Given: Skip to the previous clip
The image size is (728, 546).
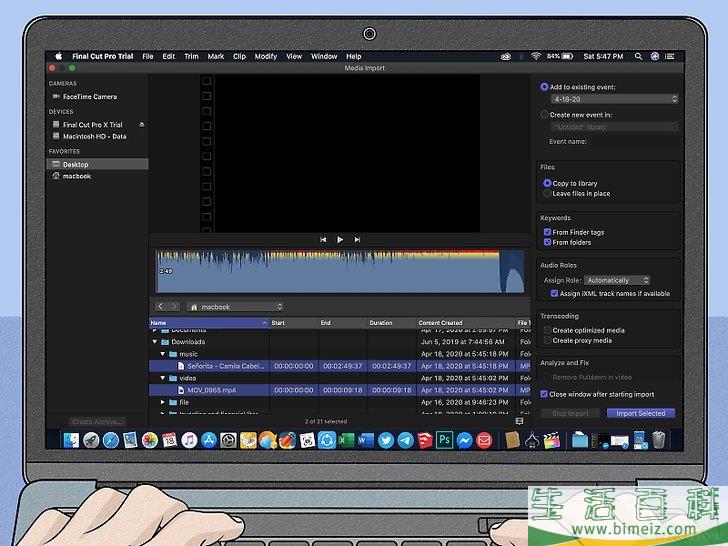Looking at the screenshot, I should tap(323, 240).
